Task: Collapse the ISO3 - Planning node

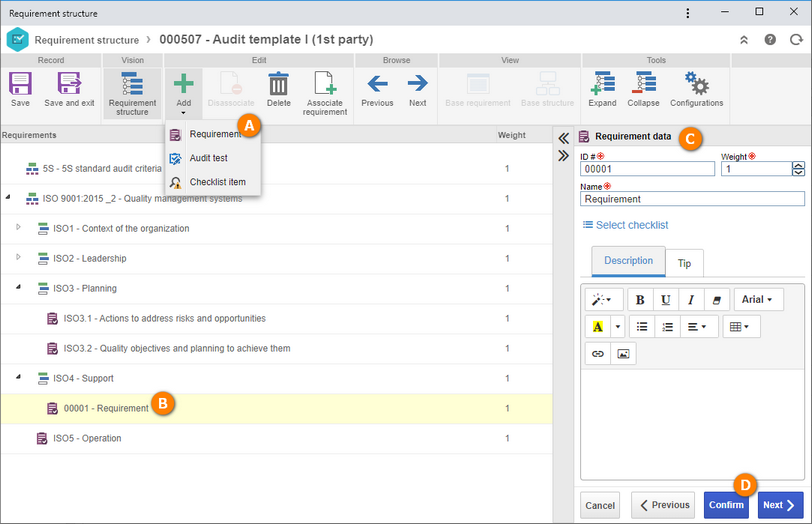Action: tap(18, 287)
